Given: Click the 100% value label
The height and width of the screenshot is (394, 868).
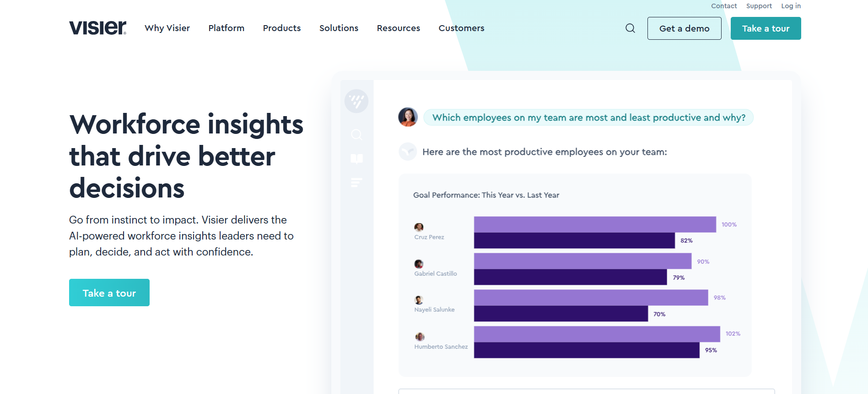Looking at the screenshot, I should pos(729,224).
